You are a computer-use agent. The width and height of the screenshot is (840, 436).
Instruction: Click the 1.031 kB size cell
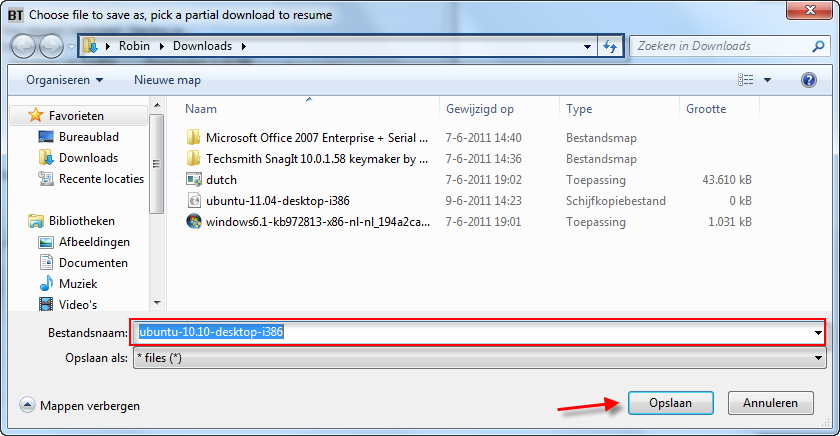[730, 222]
